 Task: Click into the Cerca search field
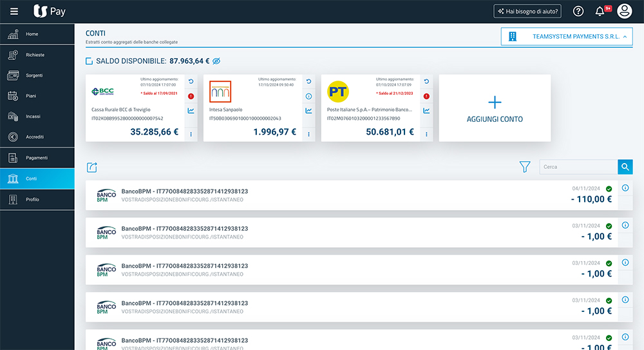[x=578, y=167]
